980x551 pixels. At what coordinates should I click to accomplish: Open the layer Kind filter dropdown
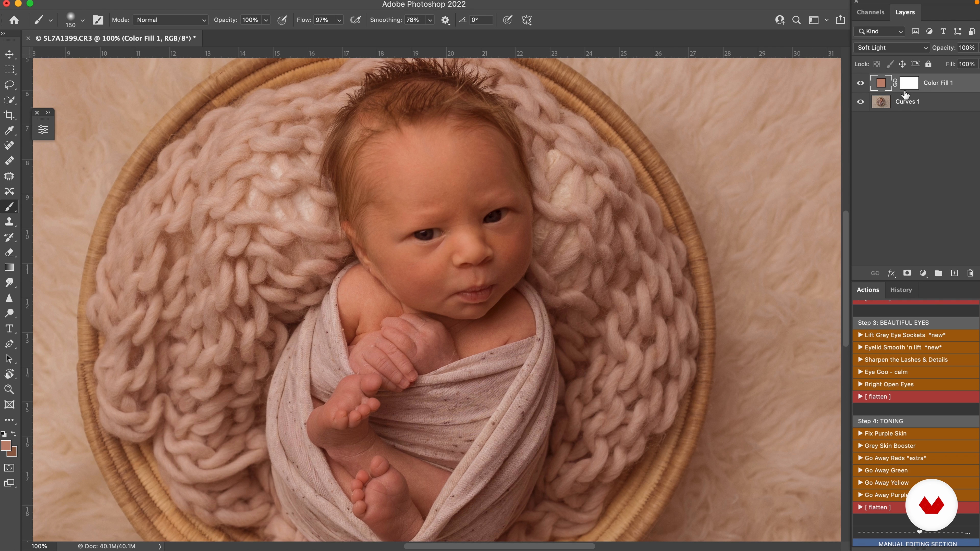(x=879, y=31)
